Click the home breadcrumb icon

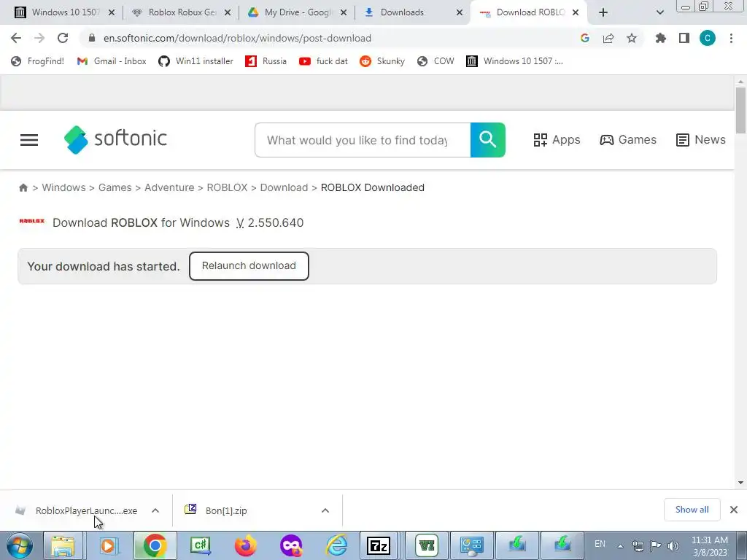(23, 187)
